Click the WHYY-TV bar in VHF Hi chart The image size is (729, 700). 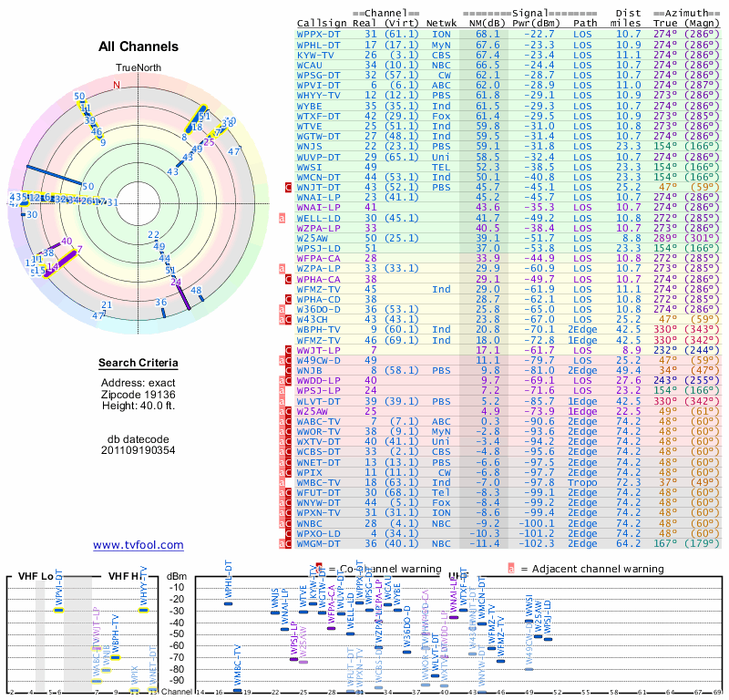coord(143,610)
